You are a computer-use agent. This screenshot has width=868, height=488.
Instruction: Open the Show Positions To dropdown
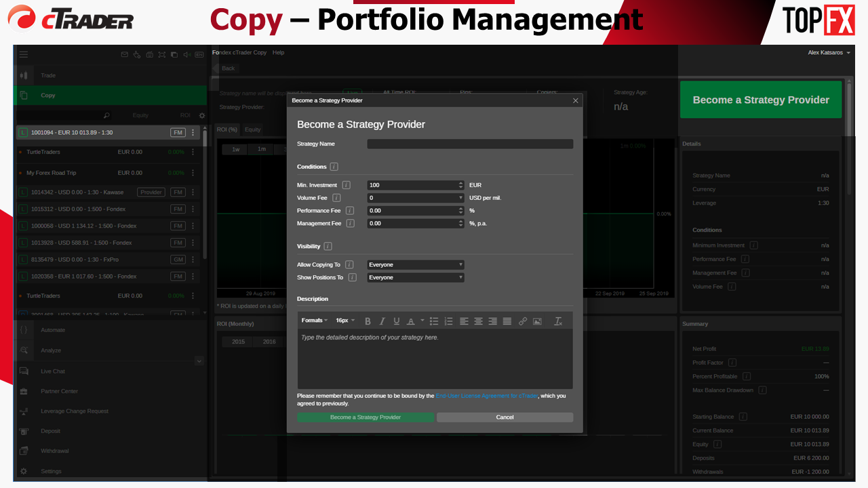416,278
